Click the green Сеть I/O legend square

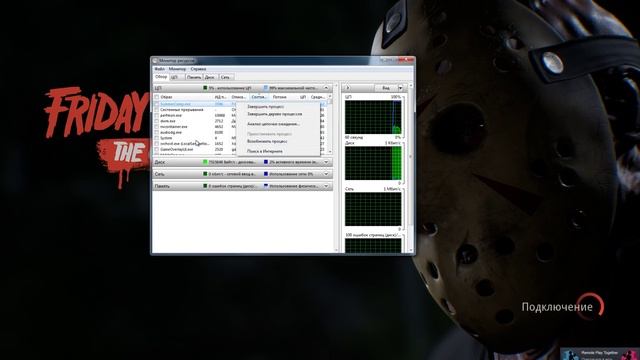(205, 174)
